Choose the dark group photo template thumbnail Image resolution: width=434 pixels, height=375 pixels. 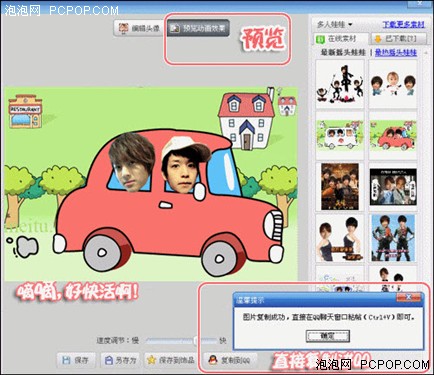click(x=340, y=187)
